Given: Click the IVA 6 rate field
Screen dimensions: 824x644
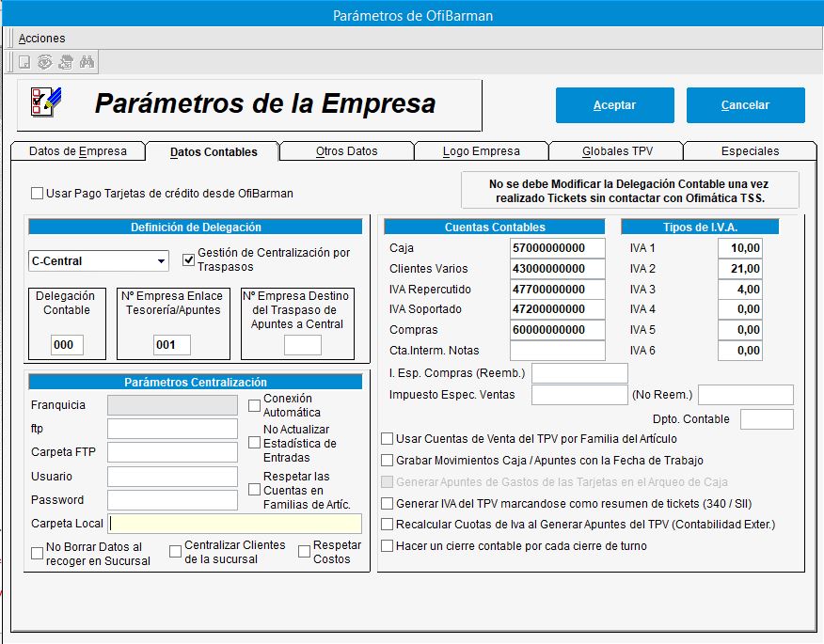Looking at the screenshot, I should tap(740, 351).
